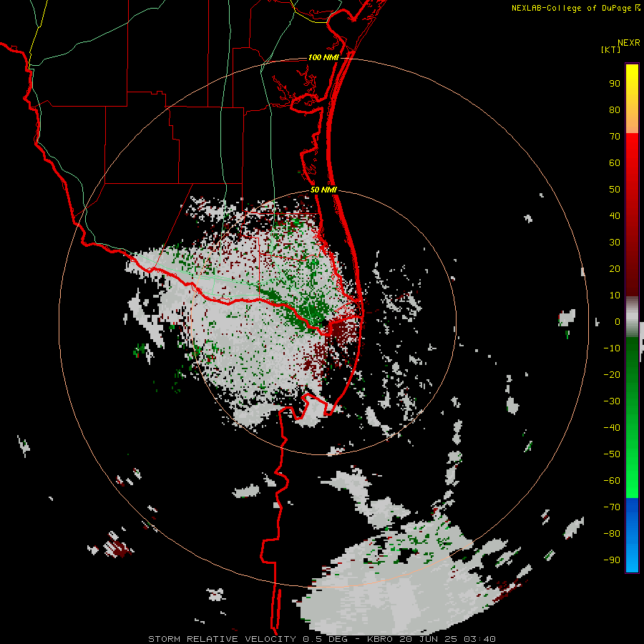
Task: Click the '0.5 DEG' elevation text in caption
Action: tap(326, 639)
